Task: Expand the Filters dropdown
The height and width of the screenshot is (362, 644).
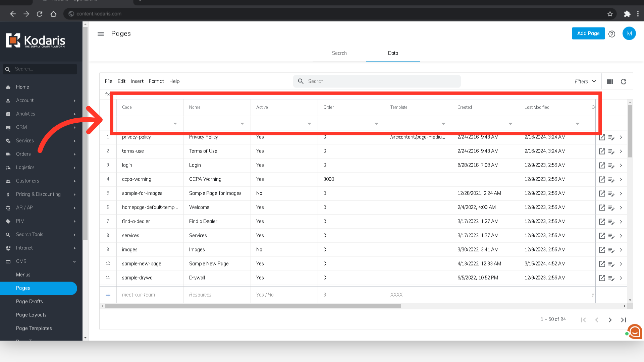Action: tap(585, 81)
